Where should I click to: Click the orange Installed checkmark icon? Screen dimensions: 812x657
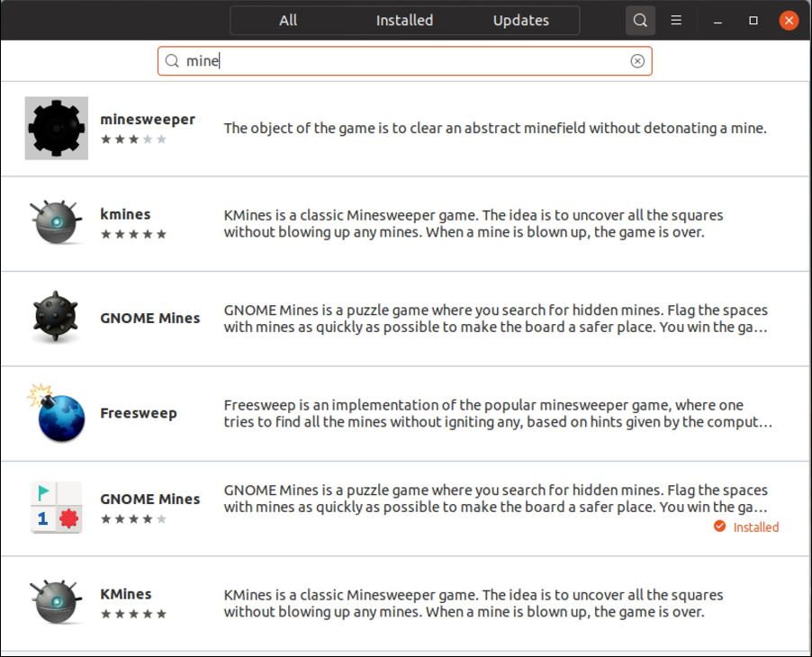pos(719,526)
